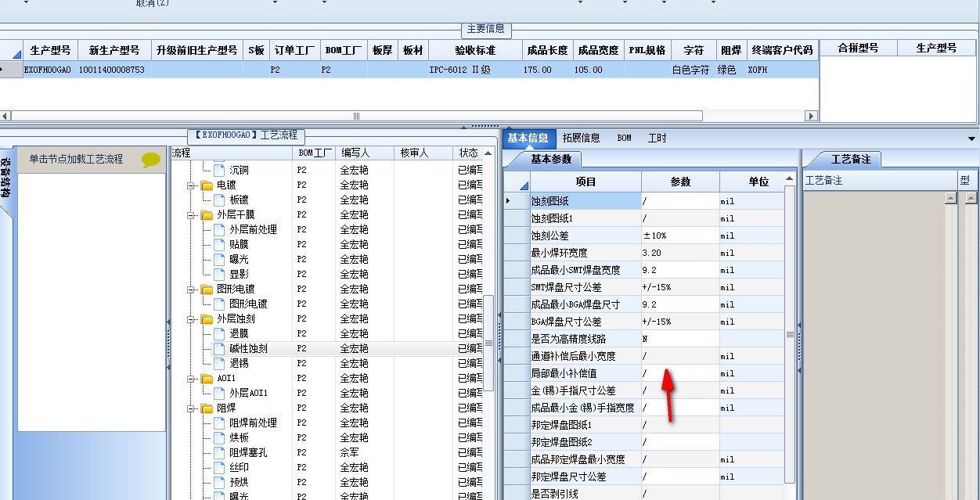The image size is (980, 500).
Task: Click the 最小焊环宽度 value 3.20
Action: (680, 253)
